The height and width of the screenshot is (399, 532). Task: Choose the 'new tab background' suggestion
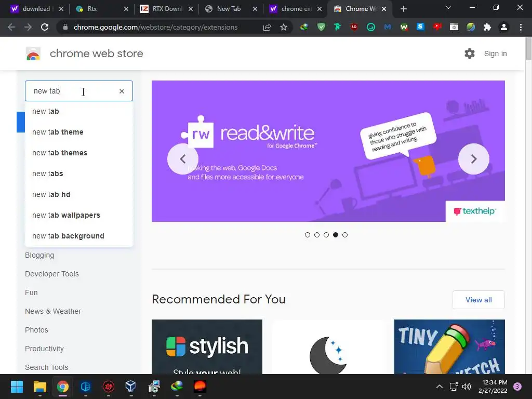point(79,236)
